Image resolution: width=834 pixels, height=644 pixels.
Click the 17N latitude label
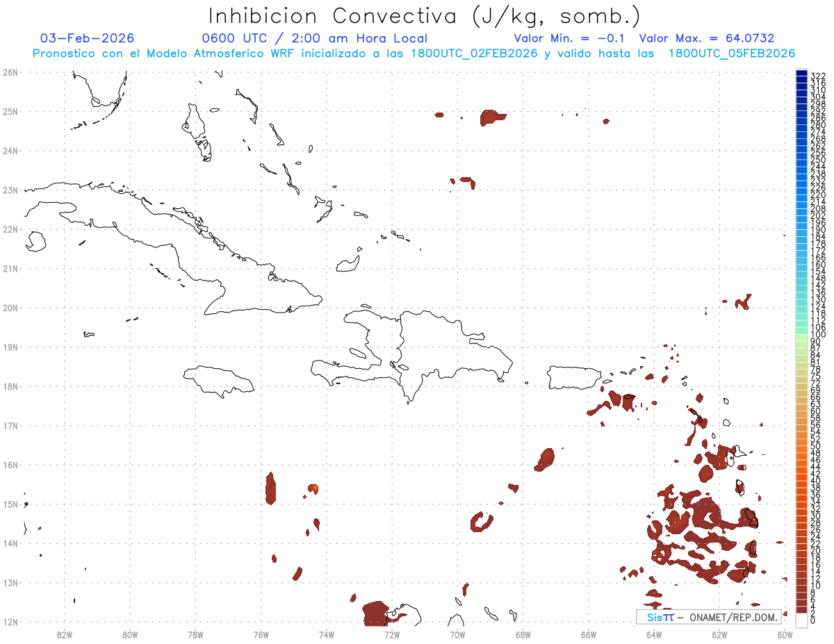[x=10, y=425]
